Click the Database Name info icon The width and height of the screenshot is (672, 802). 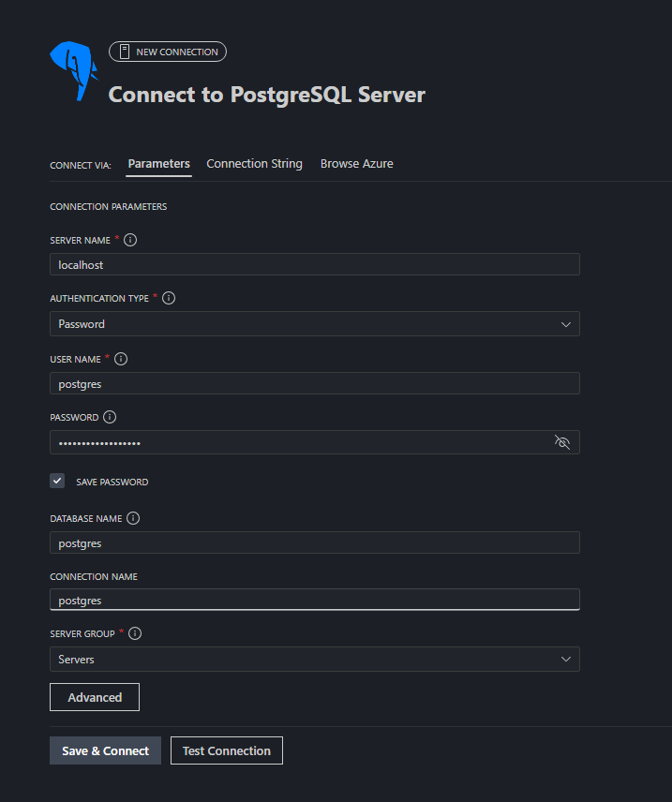[x=133, y=519]
